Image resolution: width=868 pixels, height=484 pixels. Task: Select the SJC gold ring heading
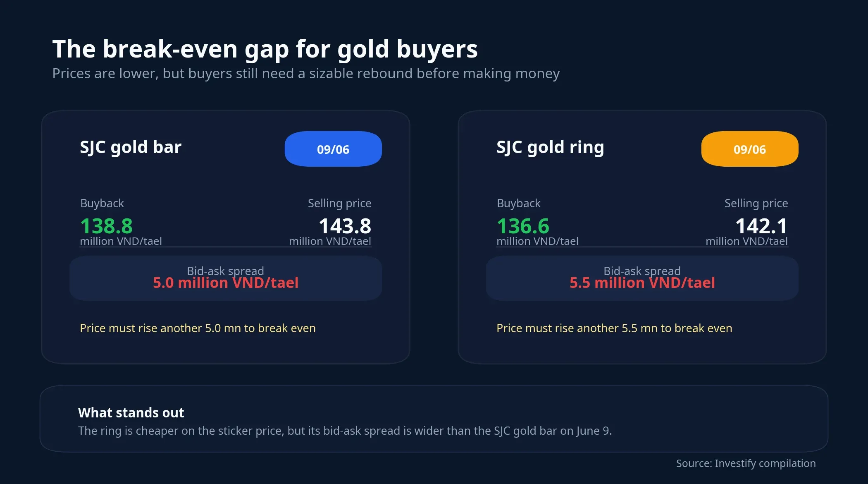[x=550, y=147]
